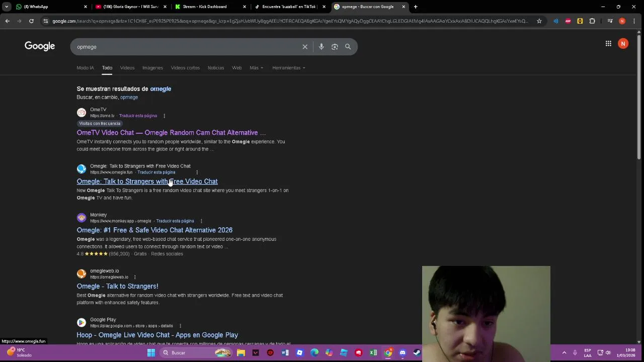Open Chrome three-dot menu
The width and height of the screenshot is (644, 362).
pos(634,21)
